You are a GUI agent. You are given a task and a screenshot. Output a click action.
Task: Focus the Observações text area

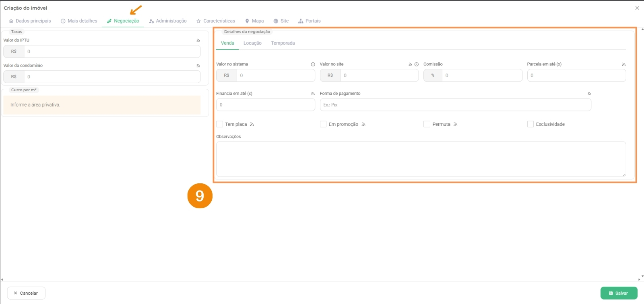coord(421,159)
